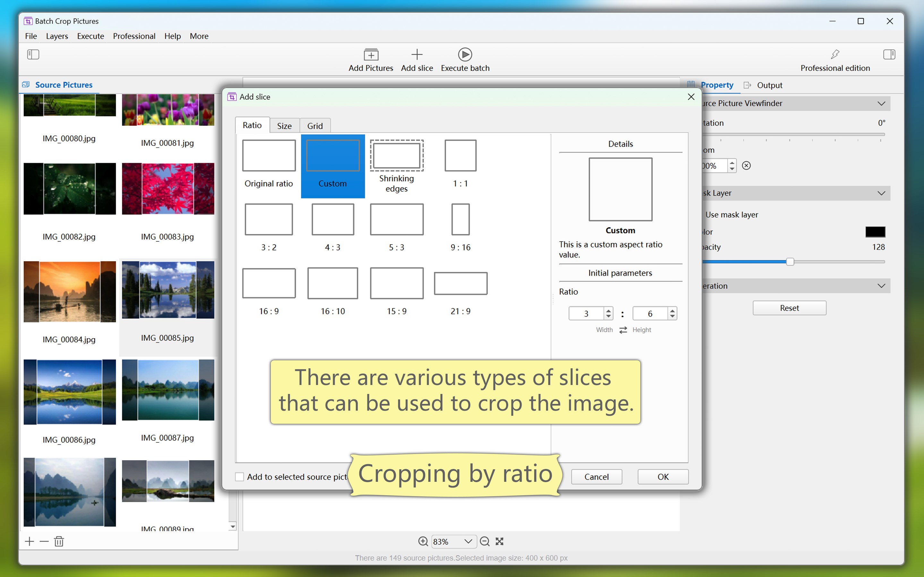The image size is (924, 577).
Task: Click the Add Pictures toolbar icon
Action: 371,55
